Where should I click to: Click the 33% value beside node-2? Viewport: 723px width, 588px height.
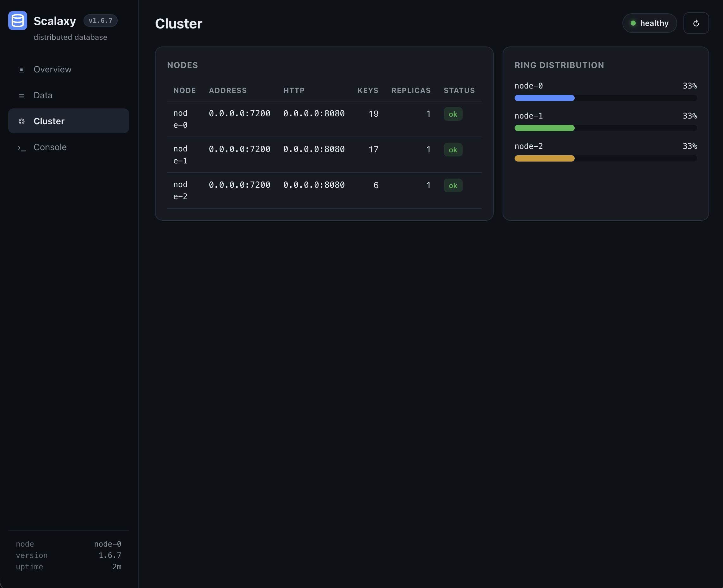(690, 146)
